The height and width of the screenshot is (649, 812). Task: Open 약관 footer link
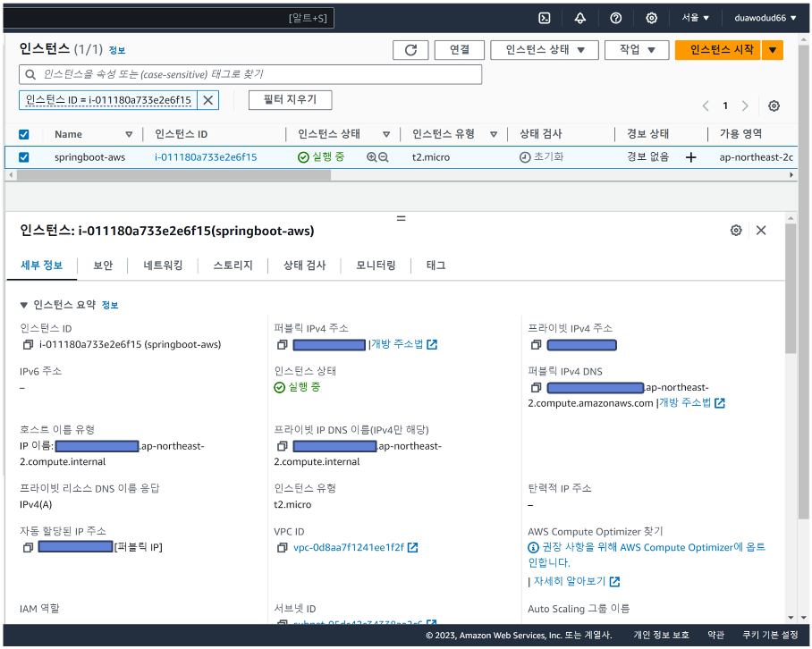pyautogui.click(x=715, y=636)
